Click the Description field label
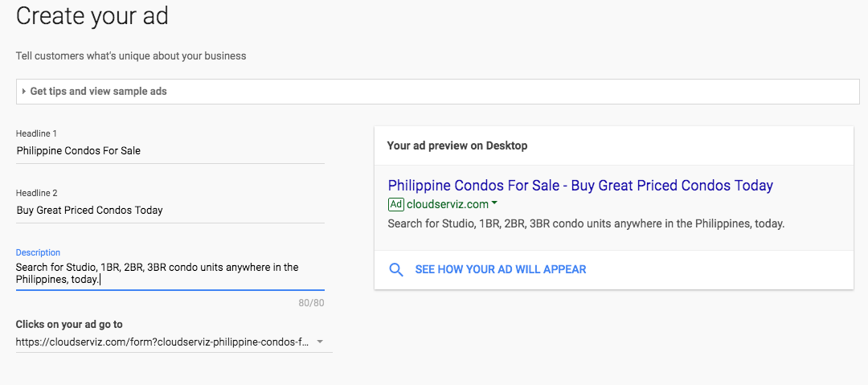This screenshot has height=385, width=868. tap(38, 252)
